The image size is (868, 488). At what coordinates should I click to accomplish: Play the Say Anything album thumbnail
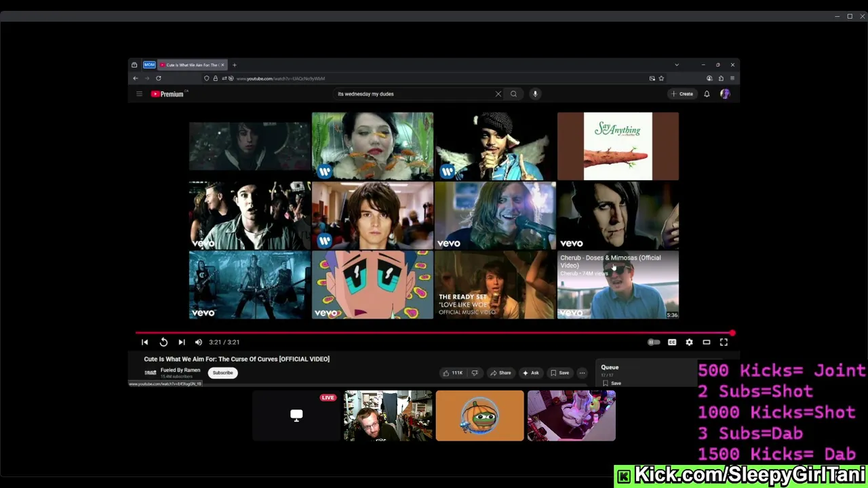[618, 146]
